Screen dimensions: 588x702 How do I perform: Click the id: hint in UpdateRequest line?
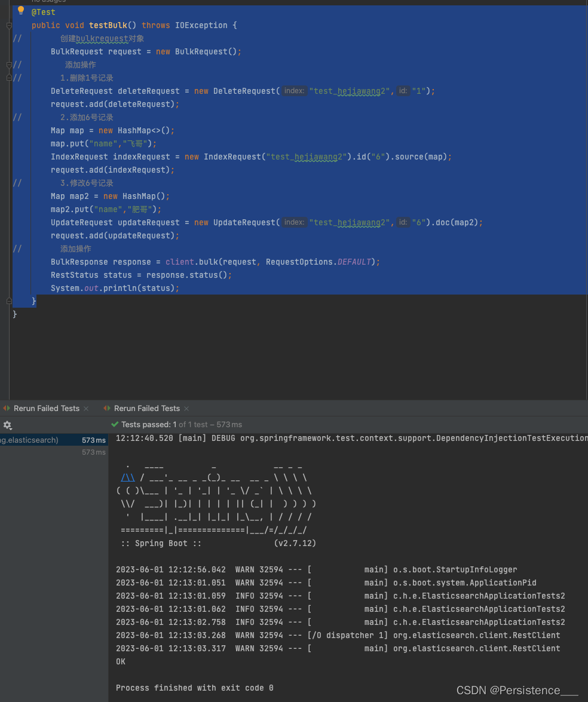tap(403, 222)
